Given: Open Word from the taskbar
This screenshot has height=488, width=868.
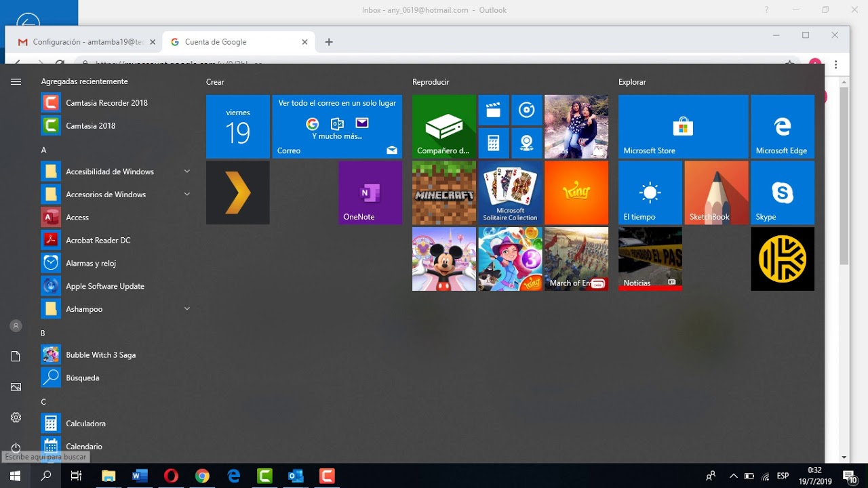Looking at the screenshot, I should pos(140,476).
